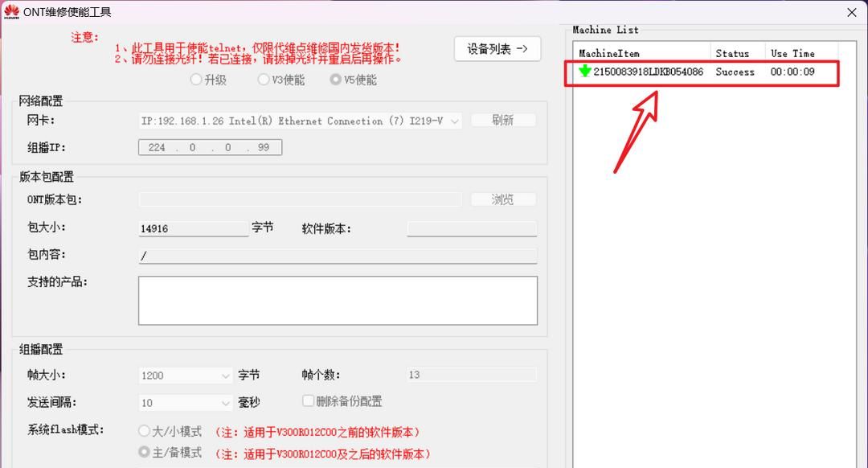
Task: Click the 浏览 button for ONT版本包
Action: pyautogui.click(x=502, y=199)
